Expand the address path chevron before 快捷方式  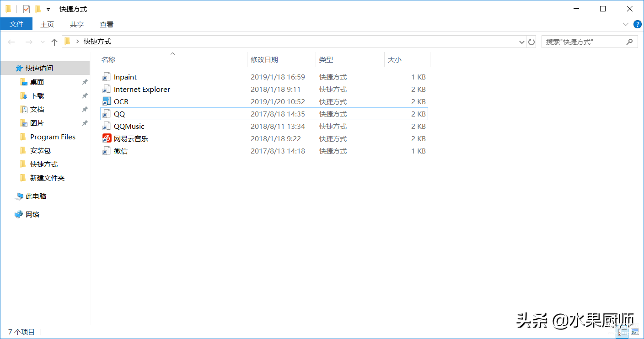(x=78, y=41)
